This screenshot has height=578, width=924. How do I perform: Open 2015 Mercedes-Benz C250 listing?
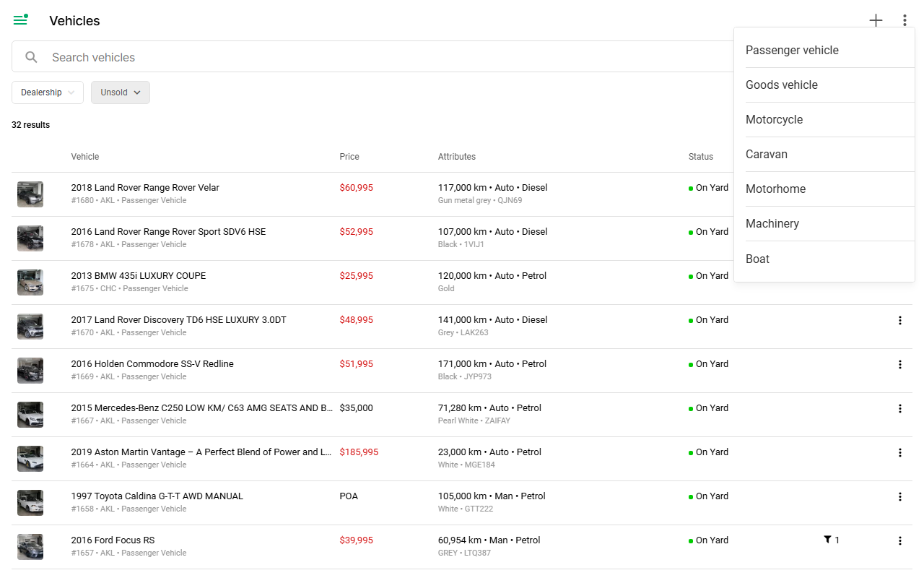coord(202,408)
